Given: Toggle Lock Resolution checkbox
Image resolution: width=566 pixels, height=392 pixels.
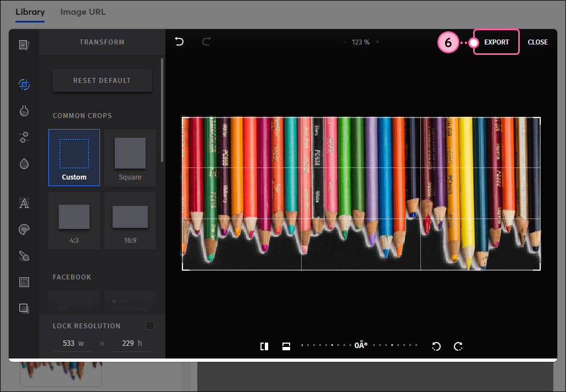Looking at the screenshot, I should coord(150,326).
